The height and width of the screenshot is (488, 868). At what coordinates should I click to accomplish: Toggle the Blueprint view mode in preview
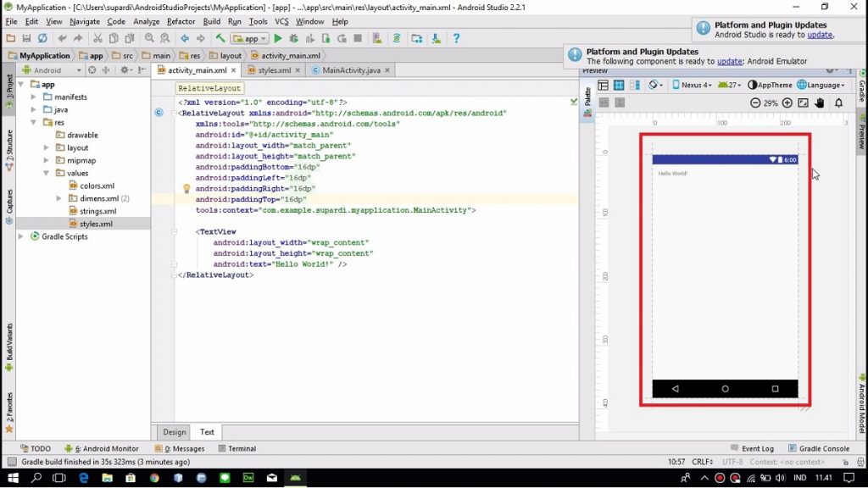pos(619,85)
